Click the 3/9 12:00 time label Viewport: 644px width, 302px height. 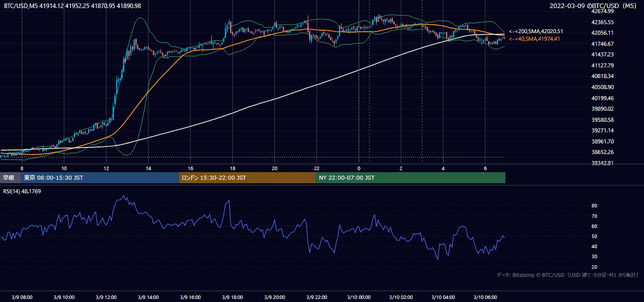click(106, 297)
